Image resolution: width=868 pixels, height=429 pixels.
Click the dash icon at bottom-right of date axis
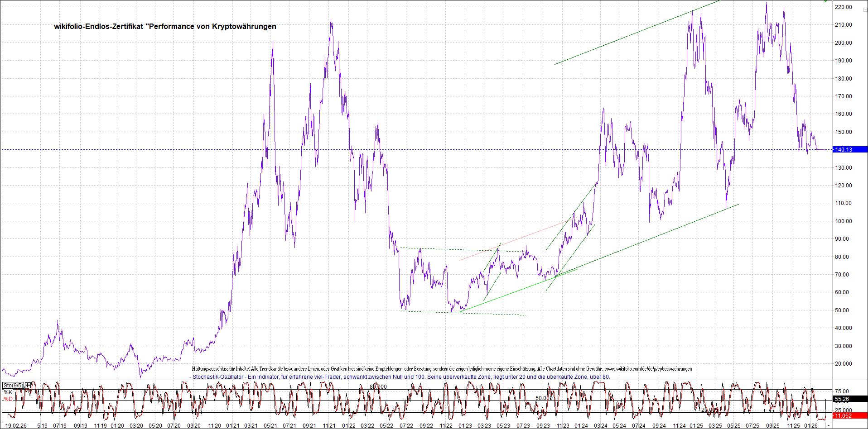(829, 426)
